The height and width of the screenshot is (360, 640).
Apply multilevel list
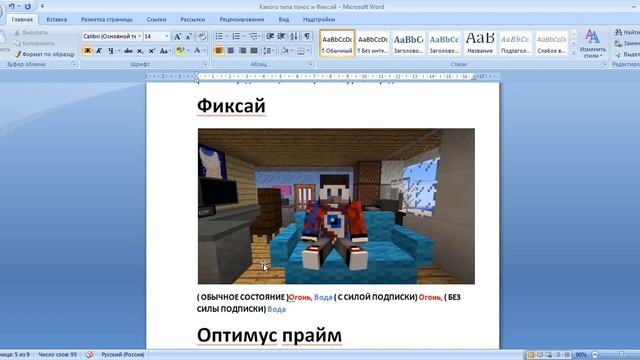253,36
